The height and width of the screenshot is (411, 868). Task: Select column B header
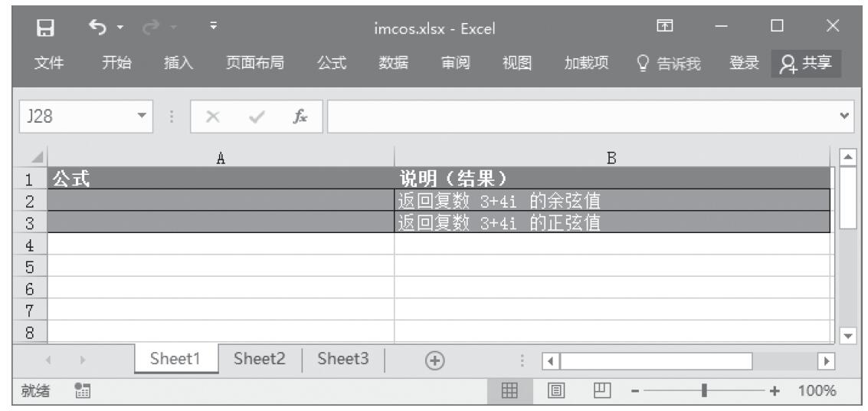(611, 157)
